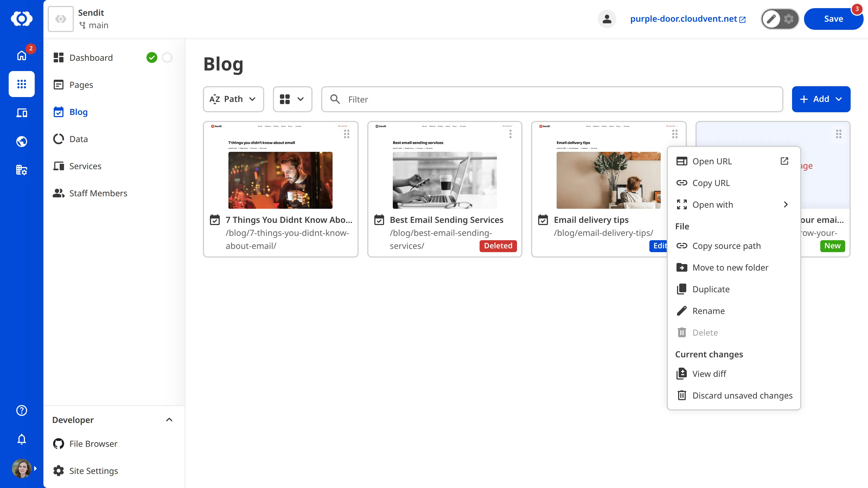Click into the Filter input field
The height and width of the screenshot is (488, 868).
coord(552,99)
